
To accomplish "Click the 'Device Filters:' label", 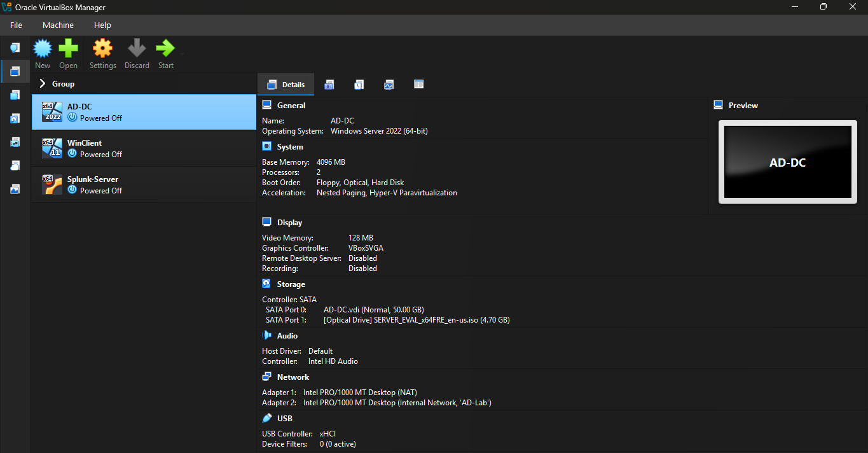I will [285, 444].
